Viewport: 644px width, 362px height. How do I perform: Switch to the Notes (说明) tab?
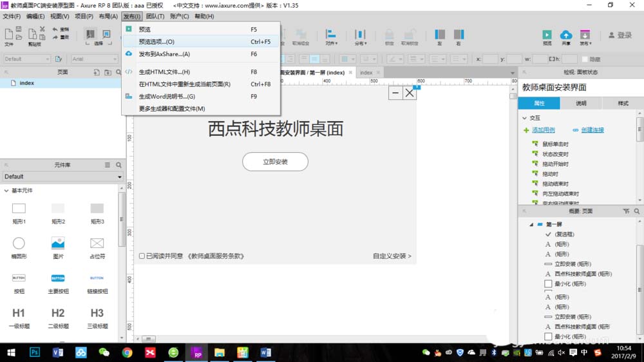tap(581, 104)
